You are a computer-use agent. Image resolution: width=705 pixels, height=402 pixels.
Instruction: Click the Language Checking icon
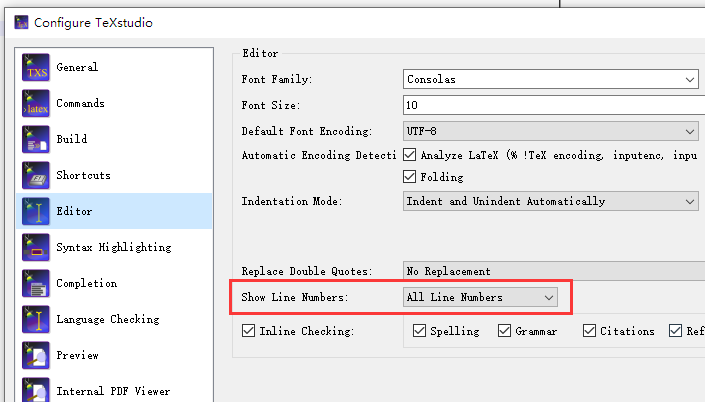point(36,319)
